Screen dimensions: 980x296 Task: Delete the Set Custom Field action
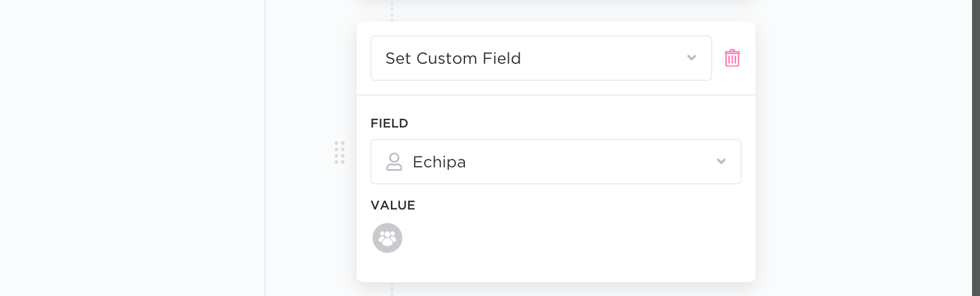coord(732,58)
